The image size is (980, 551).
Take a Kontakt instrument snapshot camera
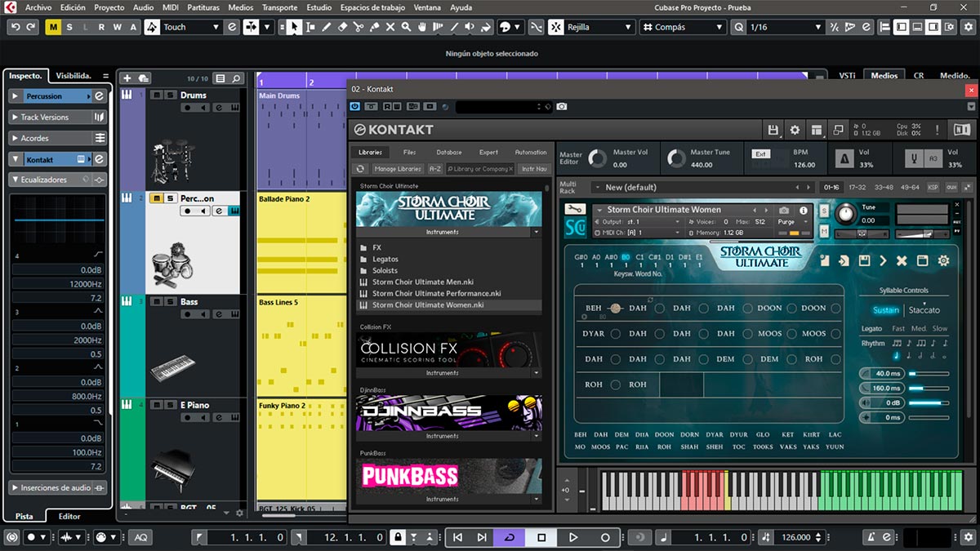click(x=784, y=210)
